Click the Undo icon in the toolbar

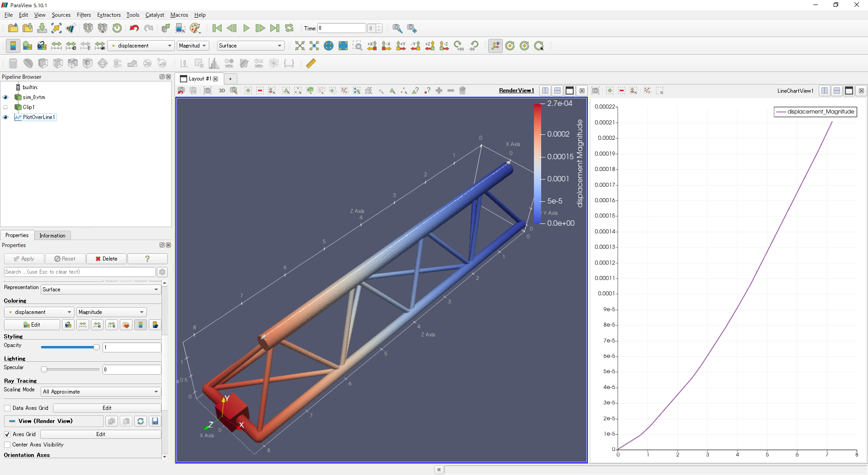click(x=134, y=28)
